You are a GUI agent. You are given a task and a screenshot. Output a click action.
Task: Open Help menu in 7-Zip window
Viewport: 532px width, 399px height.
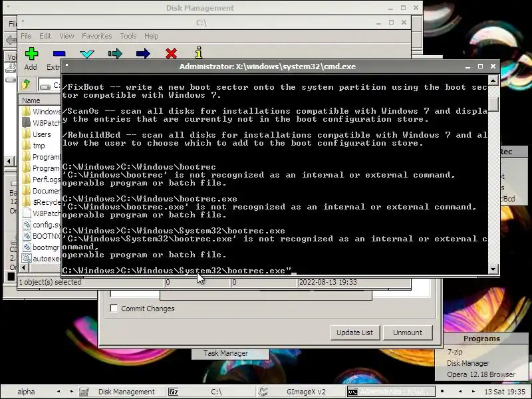coord(152,36)
